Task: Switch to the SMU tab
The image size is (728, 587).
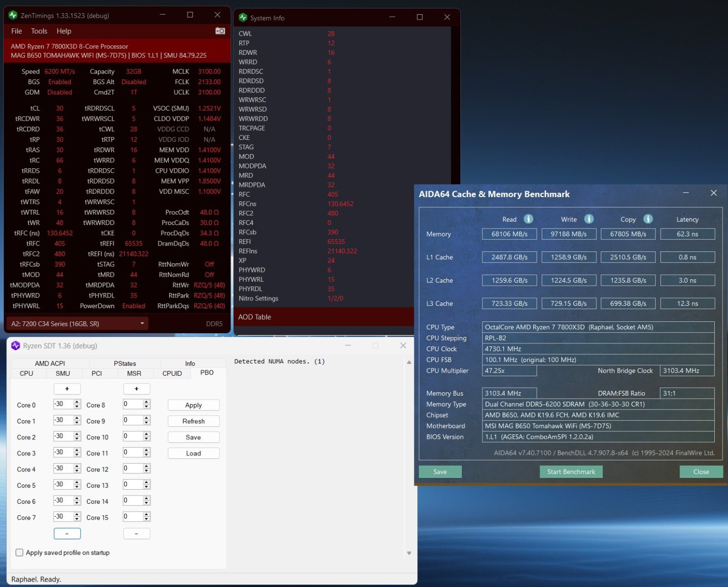Action: point(63,373)
